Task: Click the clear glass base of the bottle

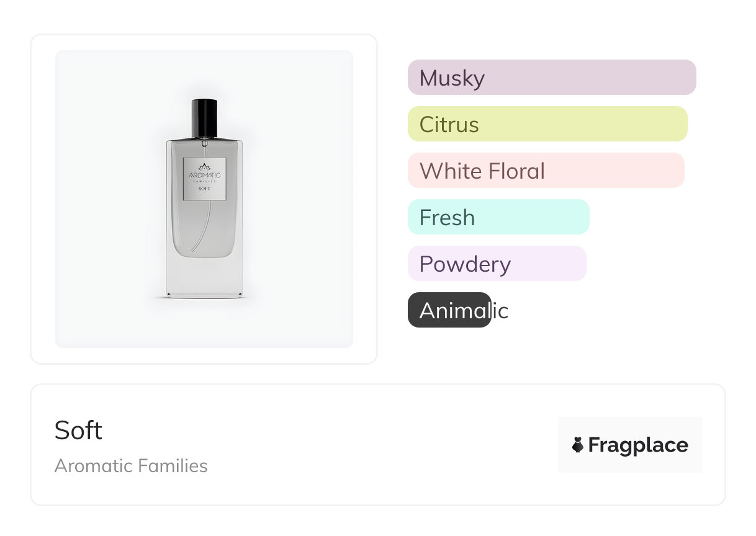Action: click(x=204, y=276)
